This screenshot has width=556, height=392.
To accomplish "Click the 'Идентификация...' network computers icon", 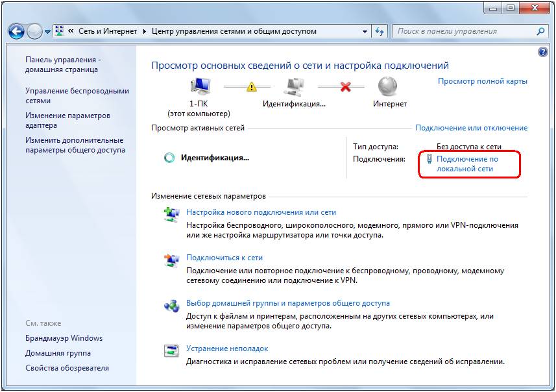I will 295,87.
